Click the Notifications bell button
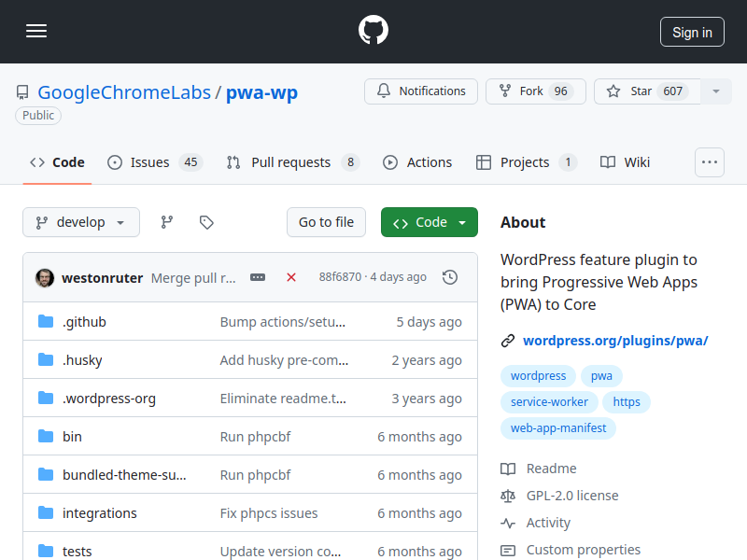Screen dimensions: 747x560 point(421,91)
